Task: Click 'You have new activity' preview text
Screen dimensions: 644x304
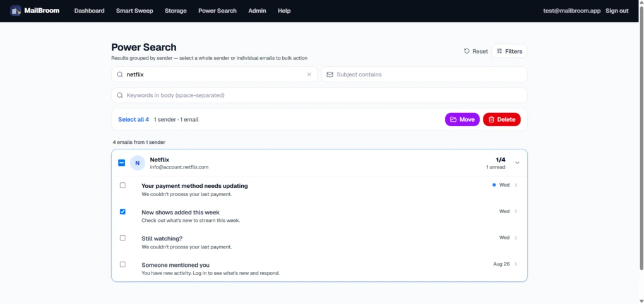Action: coord(211,273)
